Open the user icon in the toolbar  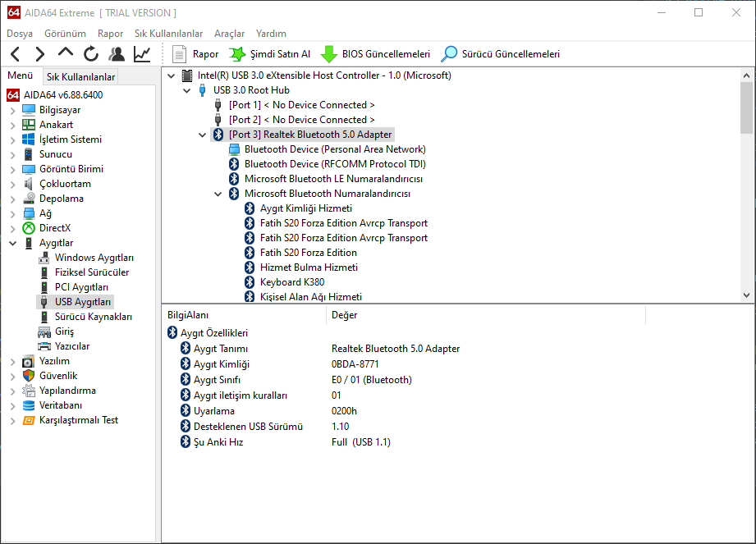[x=117, y=54]
